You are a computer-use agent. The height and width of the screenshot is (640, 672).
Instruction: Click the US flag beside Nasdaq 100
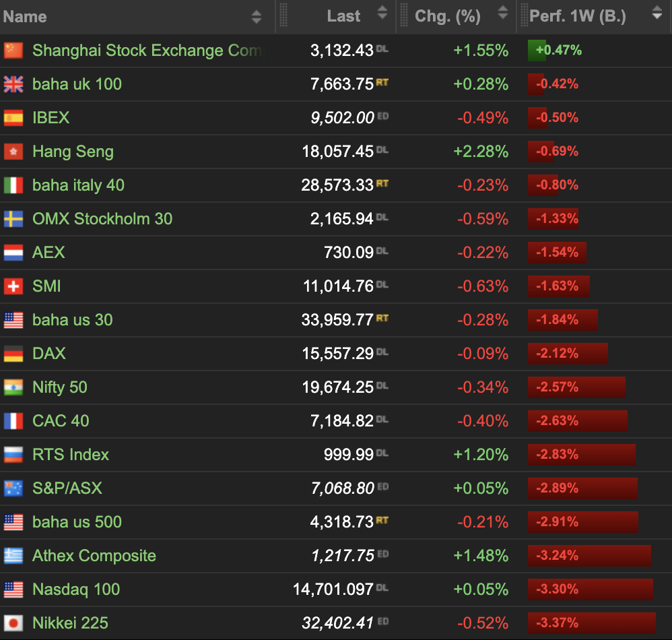point(13,589)
